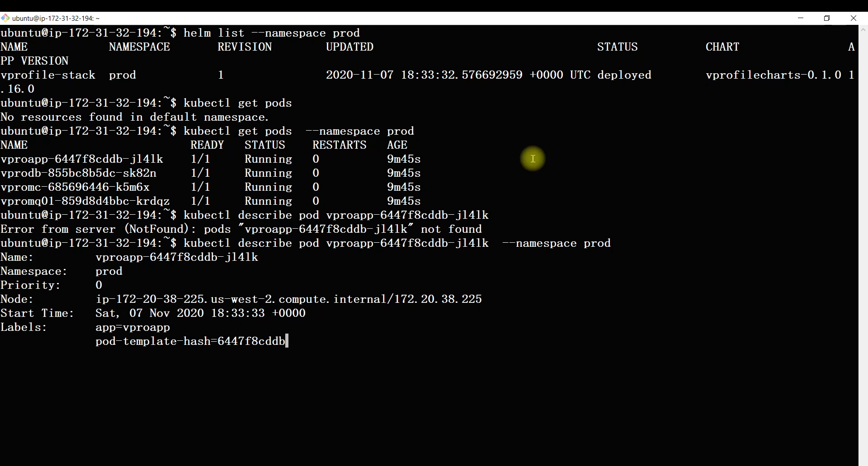Click the 'READY' column header
The width and height of the screenshot is (868, 466).
[x=207, y=145]
